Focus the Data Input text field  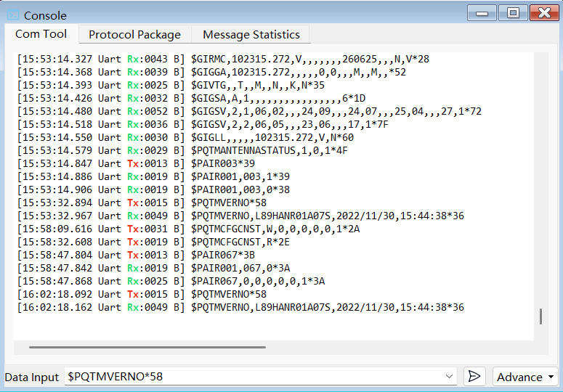[254, 377]
